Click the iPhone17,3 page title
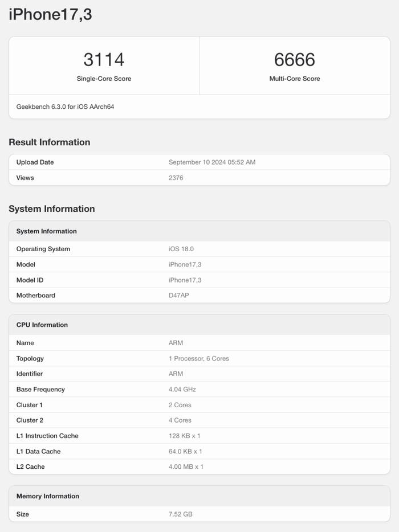 (x=50, y=15)
